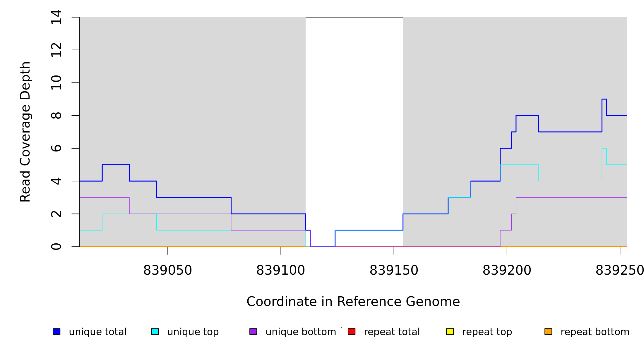Select the purple unique bottom legend swatch

pos(253,331)
